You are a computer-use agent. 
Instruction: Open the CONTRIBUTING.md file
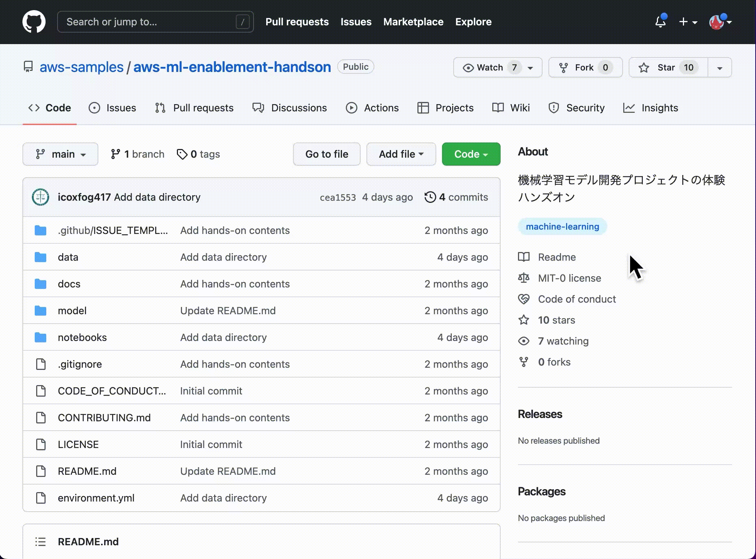(x=104, y=418)
